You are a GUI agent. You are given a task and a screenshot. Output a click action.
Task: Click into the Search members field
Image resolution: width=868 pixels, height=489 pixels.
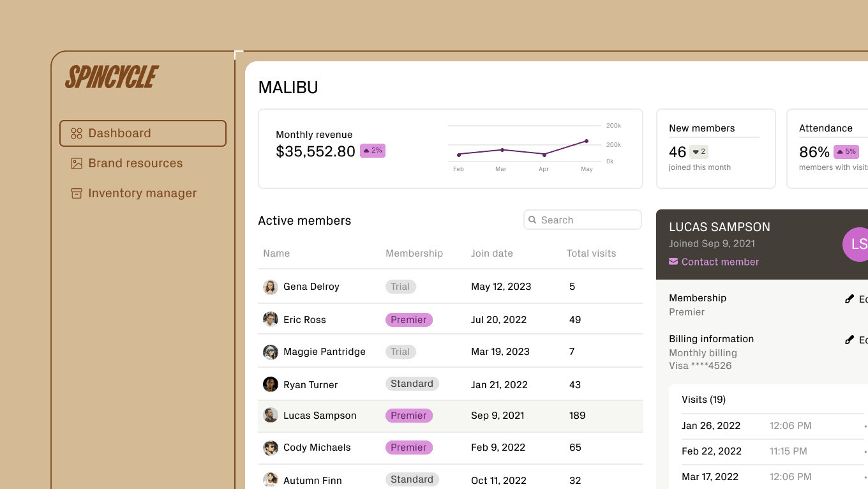[x=582, y=220]
